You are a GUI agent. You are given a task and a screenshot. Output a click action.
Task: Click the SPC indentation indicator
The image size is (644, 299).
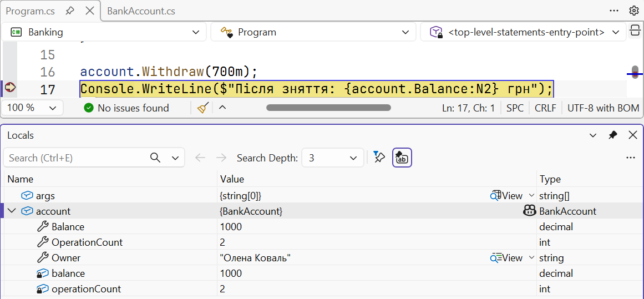click(x=515, y=108)
